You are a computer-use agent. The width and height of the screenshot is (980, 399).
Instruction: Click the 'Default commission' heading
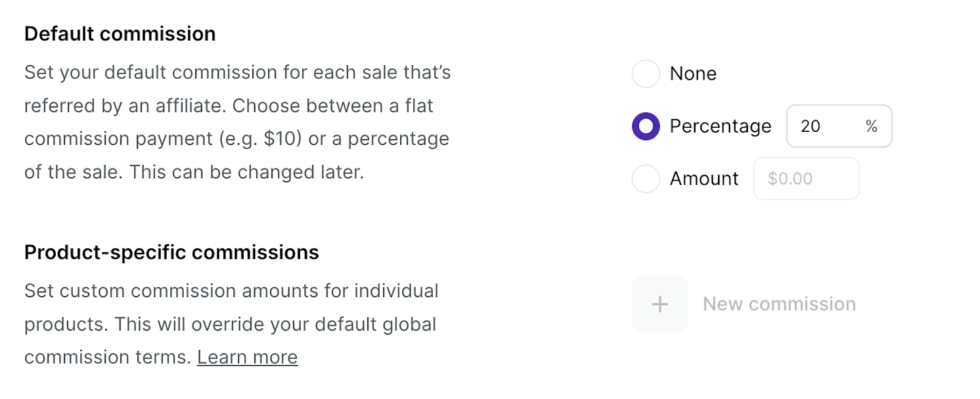click(120, 34)
